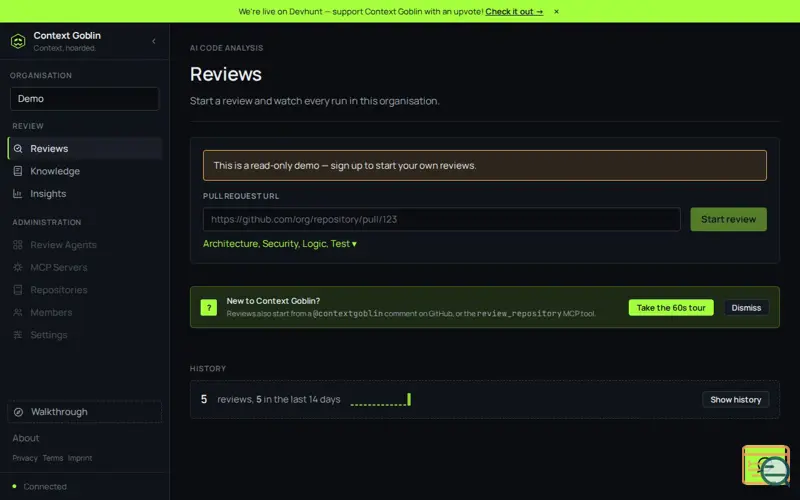Click the Reviews magnifier icon in sidebar
This screenshot has height=500, width=800.
click(x=18, y=148)
